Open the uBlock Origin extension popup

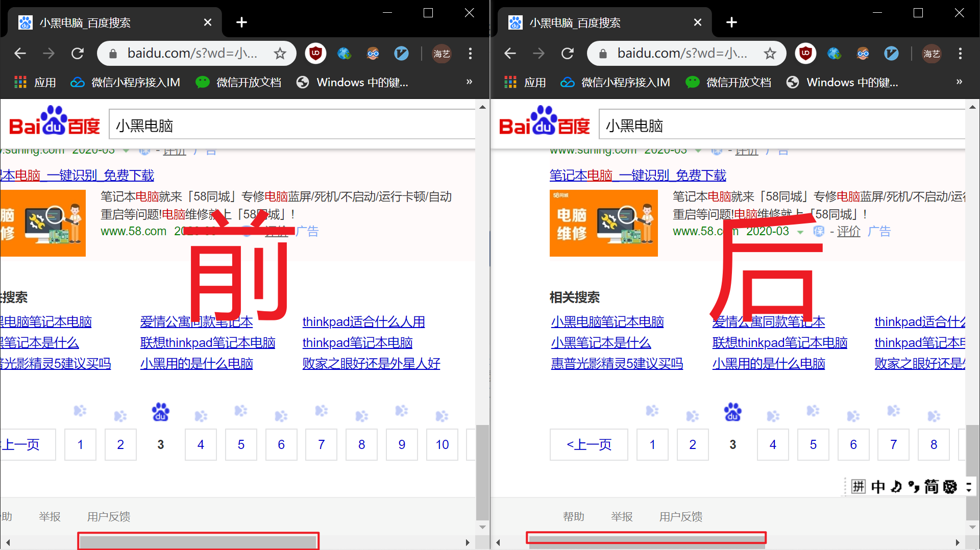click(x=315, y=53)
